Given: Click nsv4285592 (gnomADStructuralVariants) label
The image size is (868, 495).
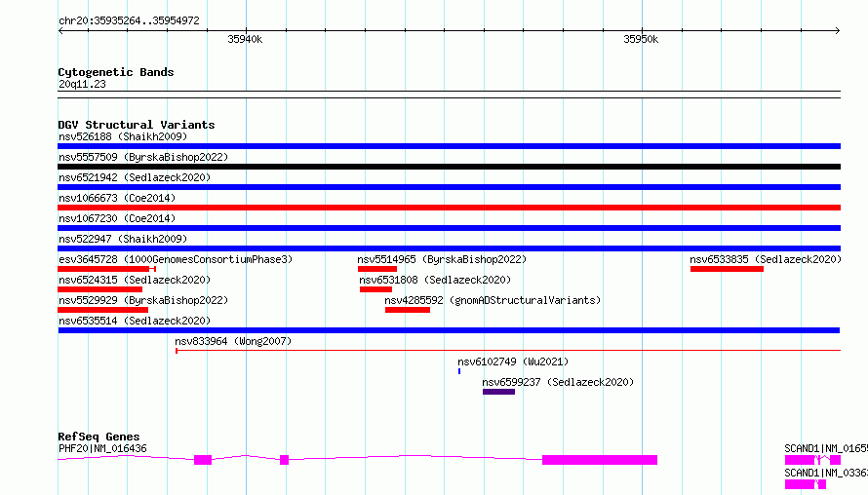Looking at the screenshot, I should pyautogui.click(x=493, y=300).
